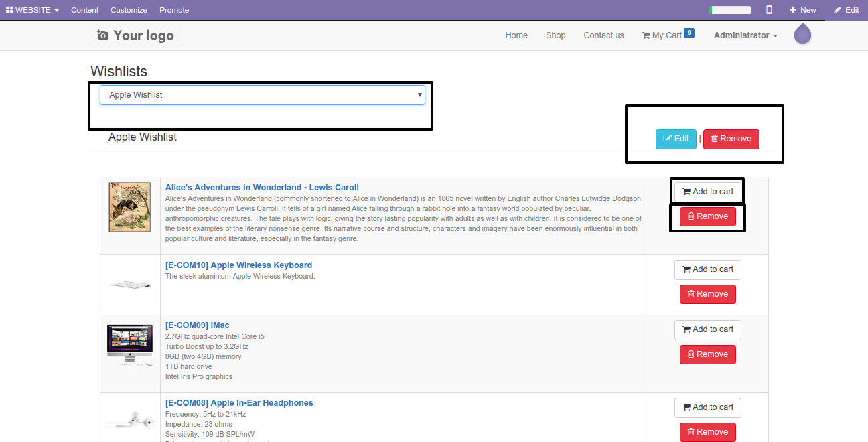This screenshot has height=442, width=868.
Task: Click the iMac product thumbnail
Action: tap(130, 345)
